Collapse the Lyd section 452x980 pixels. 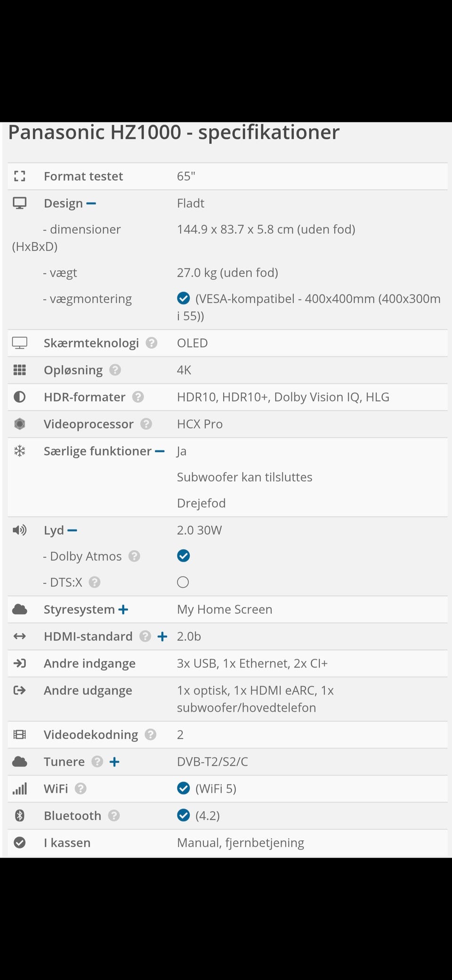click(x=72, y=531)
